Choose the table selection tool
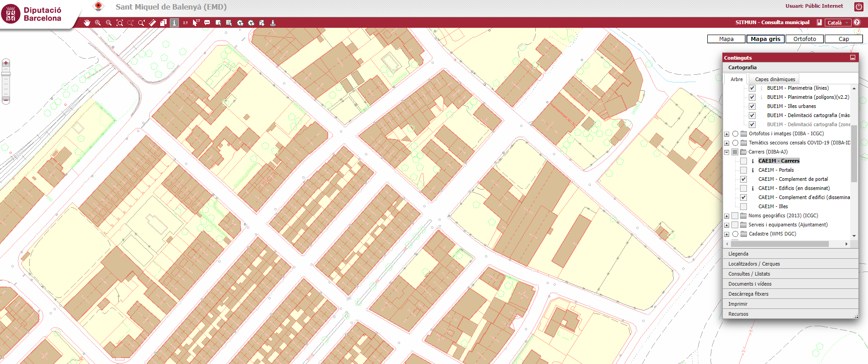The height and width of the screenshot is (364, 868). tap(229, 23)
